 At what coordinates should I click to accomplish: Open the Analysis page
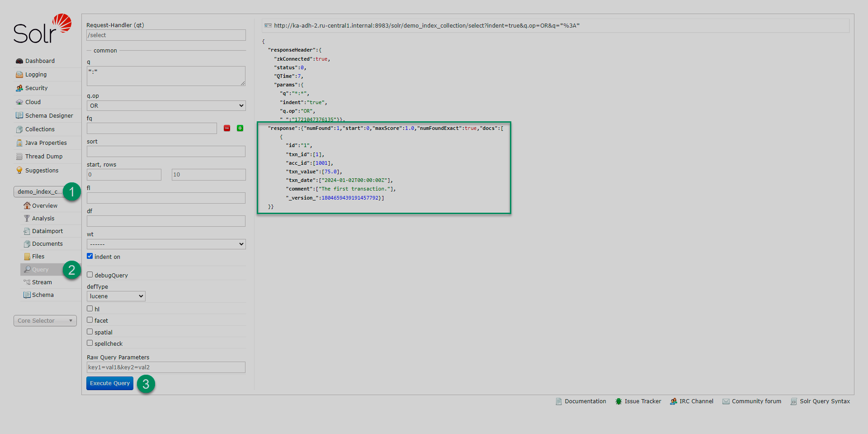pyautogui.click(x=43, y=219)
